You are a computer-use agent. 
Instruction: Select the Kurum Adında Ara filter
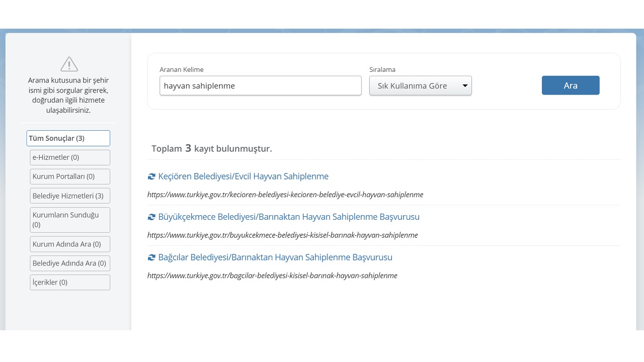70,244
